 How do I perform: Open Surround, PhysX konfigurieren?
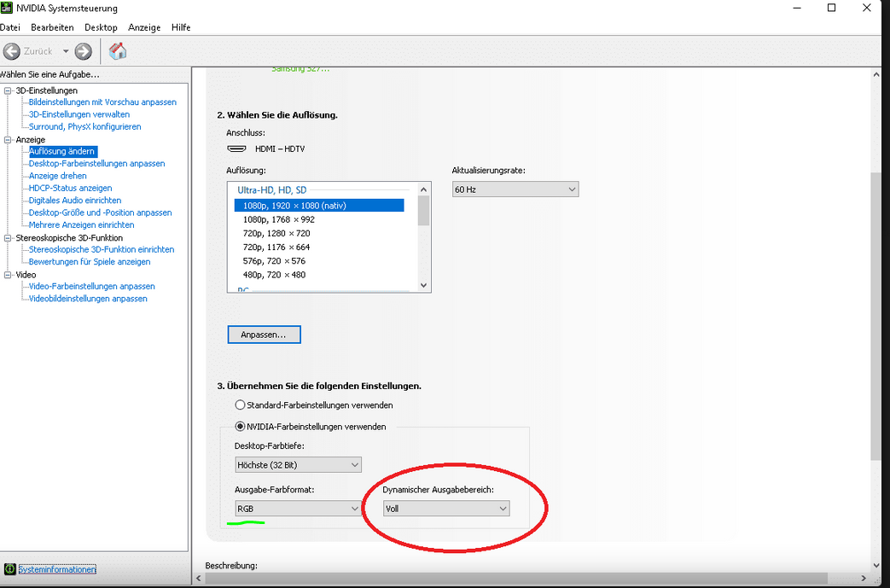point(85,126)
